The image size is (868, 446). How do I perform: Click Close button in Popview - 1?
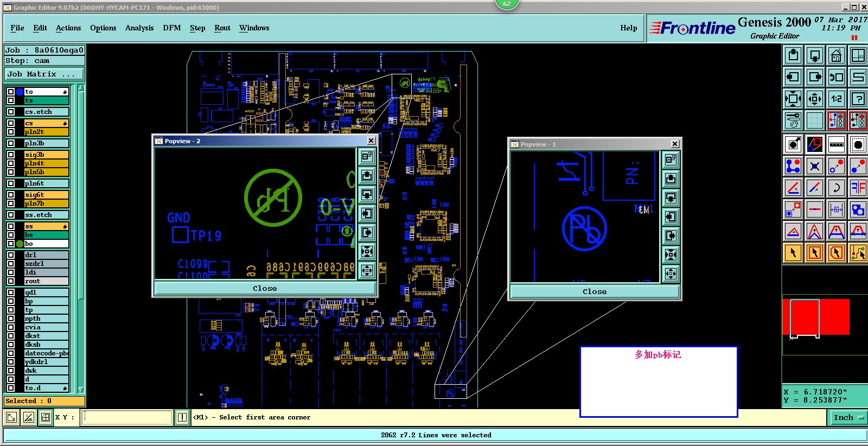[595, 291]
